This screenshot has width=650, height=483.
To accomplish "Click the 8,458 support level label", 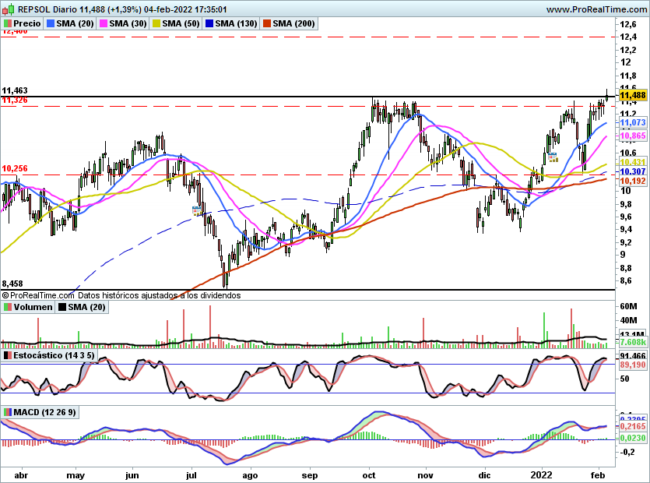I will pyautogui.click(x=14, y=284).
